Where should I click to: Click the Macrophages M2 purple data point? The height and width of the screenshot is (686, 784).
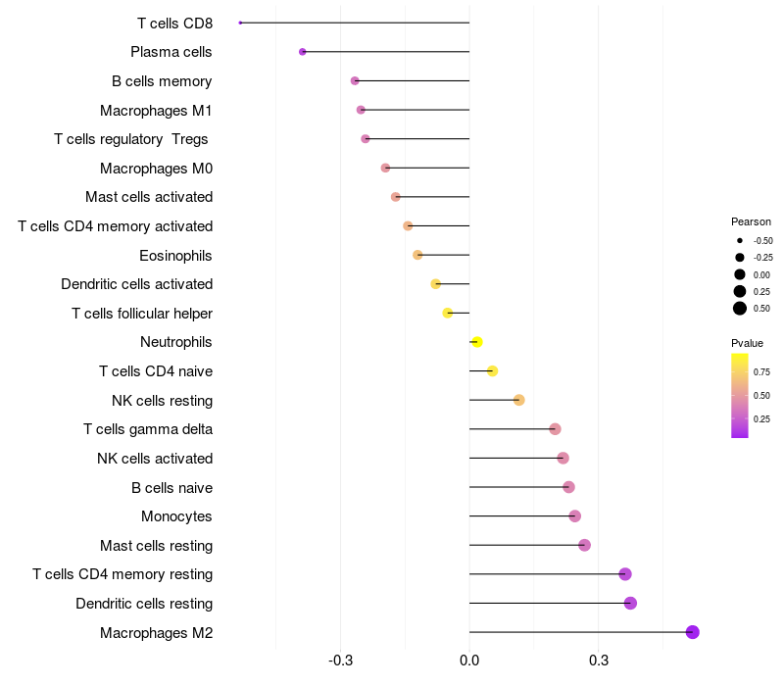[x=692, y=632]
